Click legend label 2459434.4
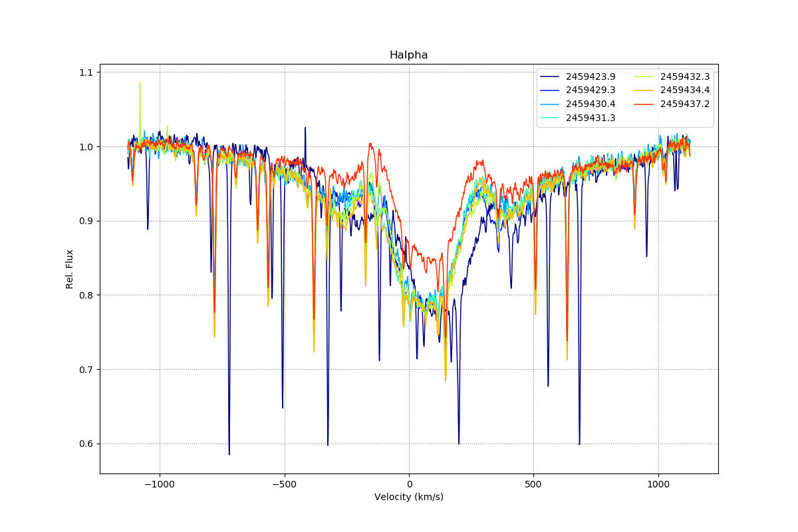This screenshot has height=532, width=798. [x=684, y=90]
